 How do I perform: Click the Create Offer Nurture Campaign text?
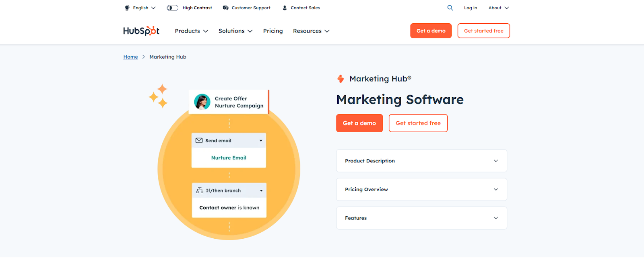point(239,102)
